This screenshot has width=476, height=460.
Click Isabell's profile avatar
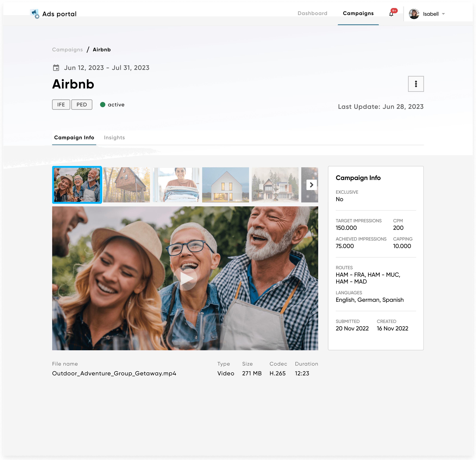click(x=414, y=14)
